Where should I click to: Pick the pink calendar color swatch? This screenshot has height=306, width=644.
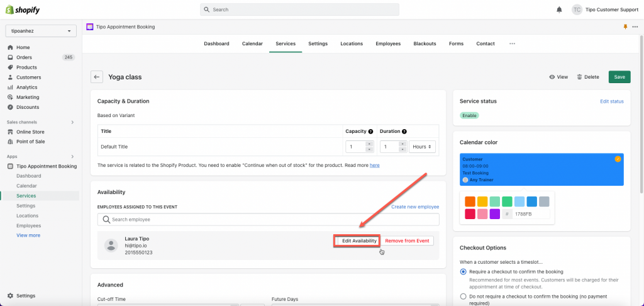(x=482, y=214)
